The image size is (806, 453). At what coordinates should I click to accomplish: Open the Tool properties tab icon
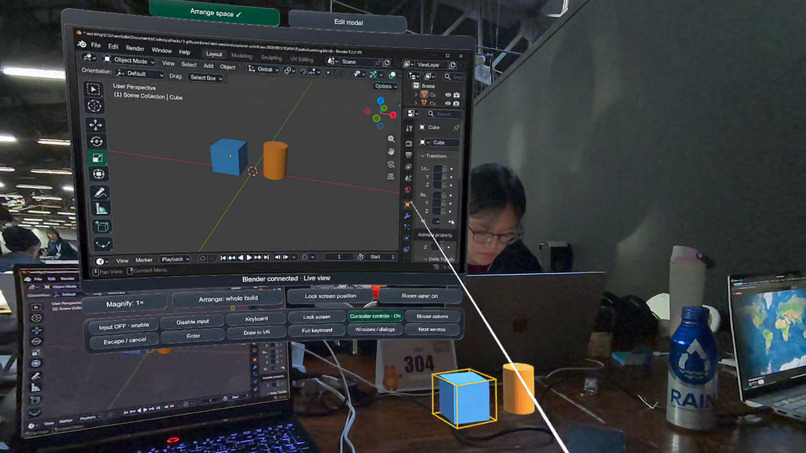click(x=409, y=128)
